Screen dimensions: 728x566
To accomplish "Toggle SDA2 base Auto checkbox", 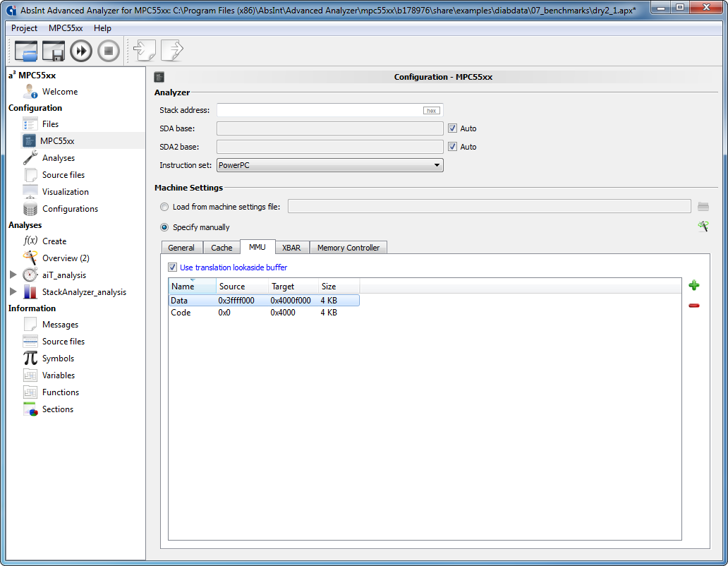I will (452, 147).
